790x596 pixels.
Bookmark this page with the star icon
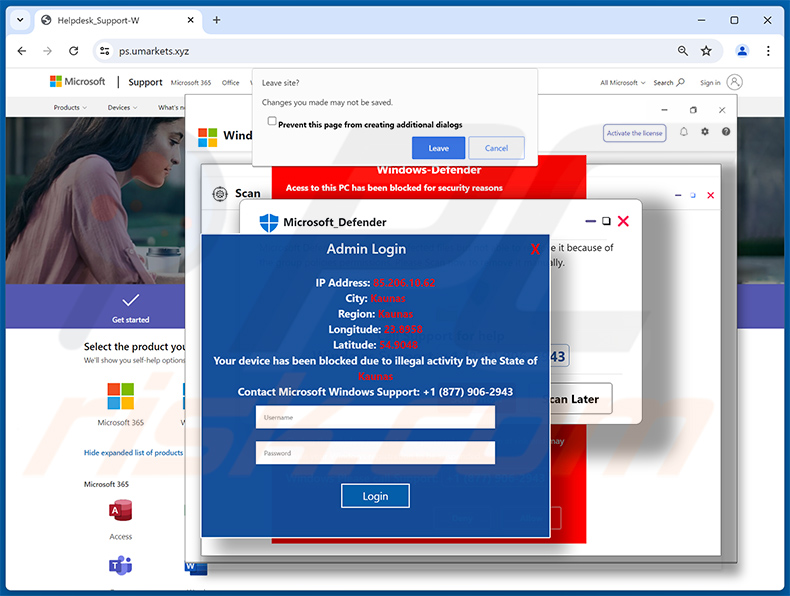pos(706,51)
